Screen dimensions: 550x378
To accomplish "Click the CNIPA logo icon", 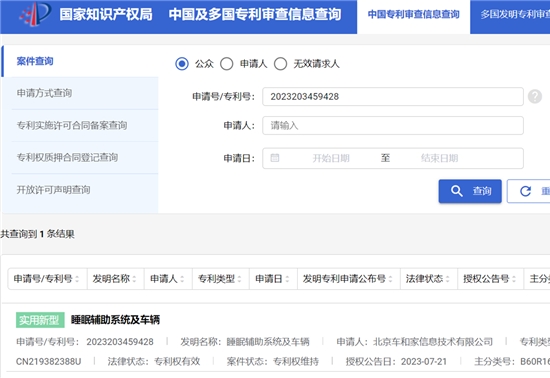I will point(35,14).
